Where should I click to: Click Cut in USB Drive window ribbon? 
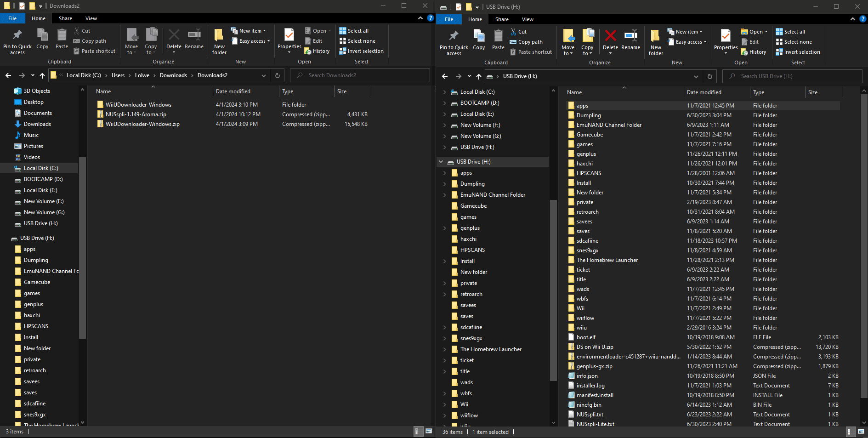point(518,32)
